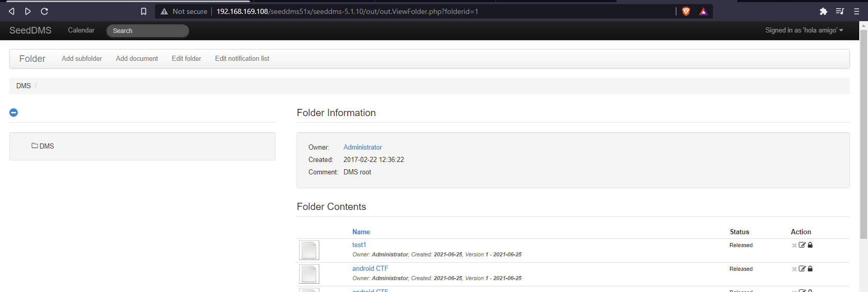Click DMS breadcrumb link

[23, 86]
